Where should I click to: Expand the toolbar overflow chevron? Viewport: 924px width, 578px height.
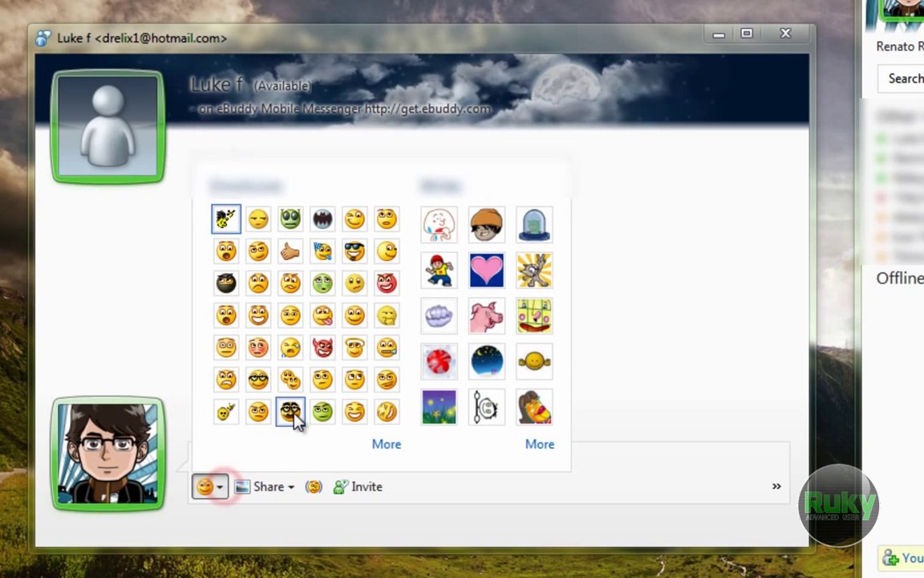tap(776, 486)
